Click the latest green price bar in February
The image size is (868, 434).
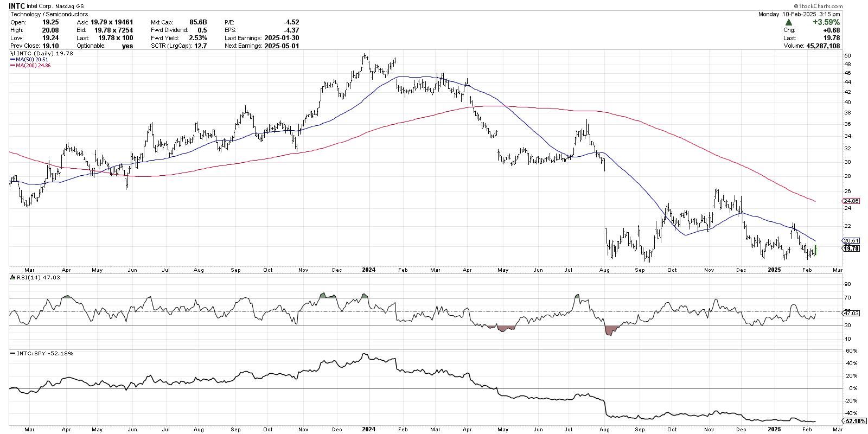point(815,250)
